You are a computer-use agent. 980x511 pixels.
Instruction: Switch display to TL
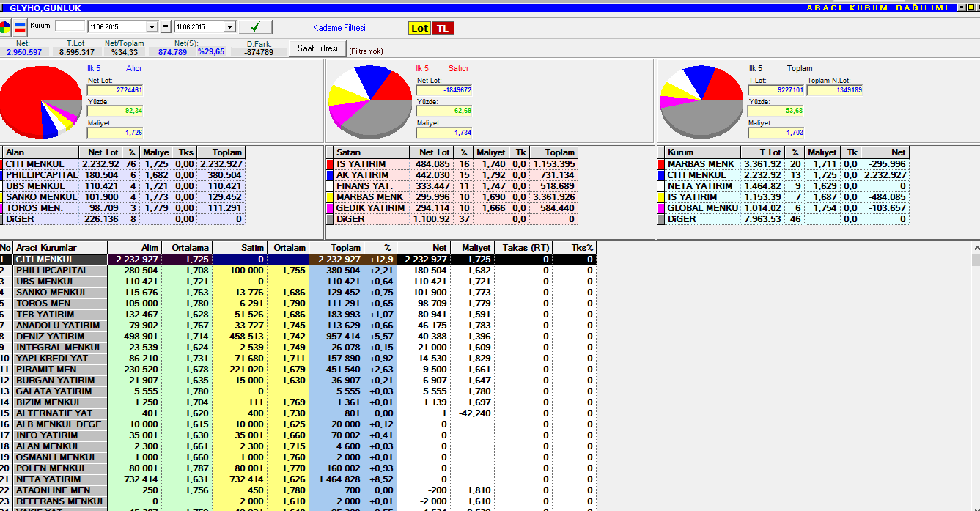click(x=442, y=29)
